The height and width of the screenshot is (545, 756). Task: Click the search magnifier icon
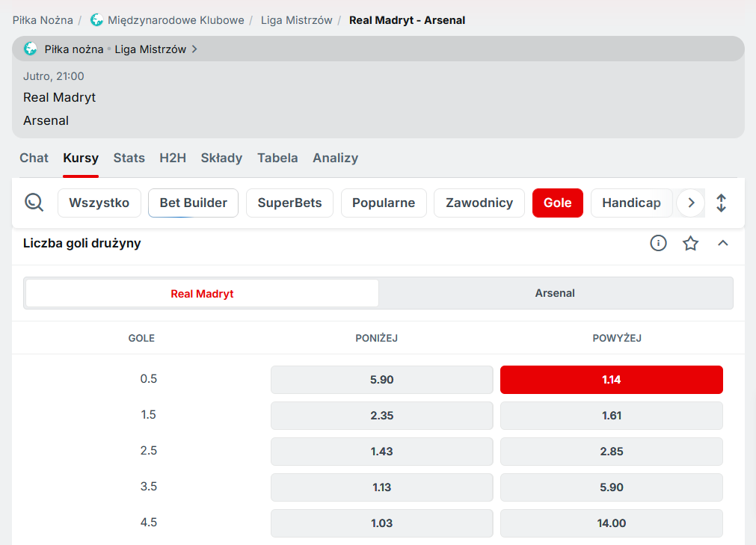coord(34,203)
